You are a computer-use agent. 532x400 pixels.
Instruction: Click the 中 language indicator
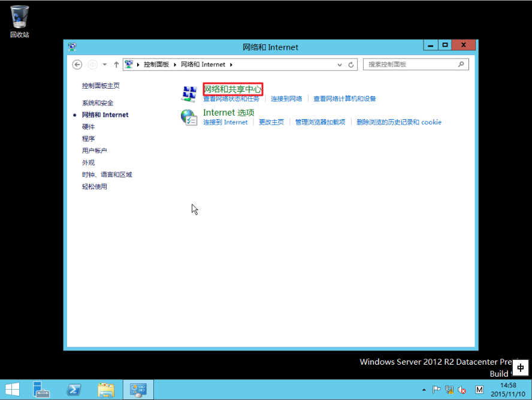[521, 368]
